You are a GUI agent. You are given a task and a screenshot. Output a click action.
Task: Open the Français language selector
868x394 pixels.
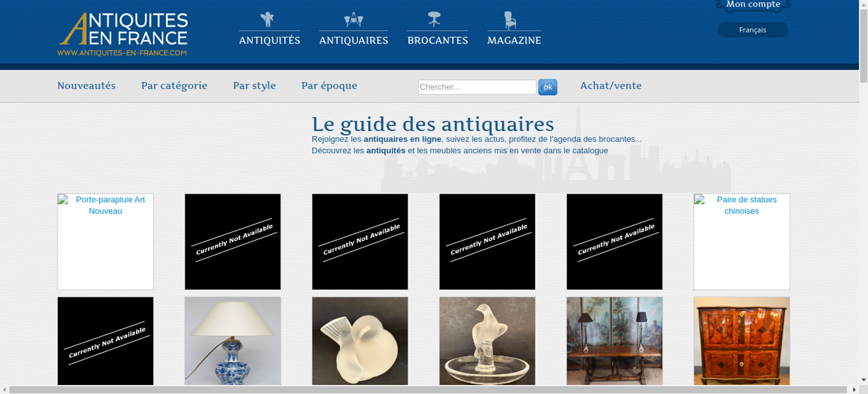tap(753, 30)
